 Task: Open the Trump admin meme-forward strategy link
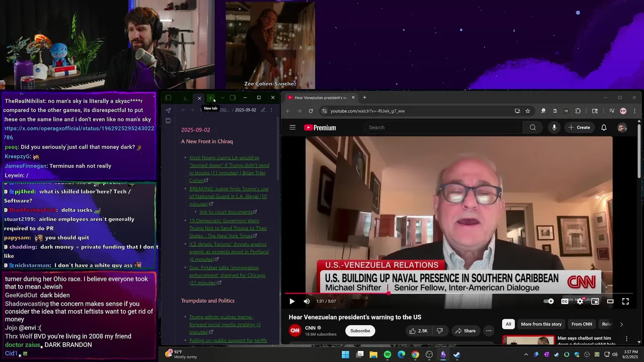click(x=225, y=324)
